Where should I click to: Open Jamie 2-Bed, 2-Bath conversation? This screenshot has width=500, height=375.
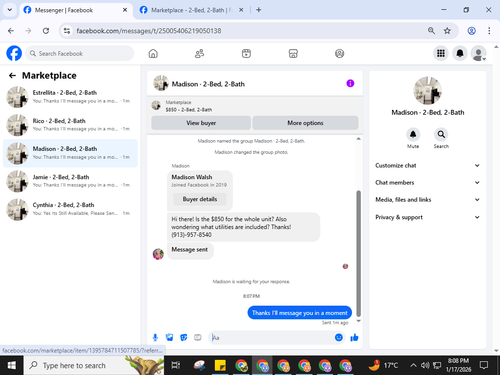(70, 181)
